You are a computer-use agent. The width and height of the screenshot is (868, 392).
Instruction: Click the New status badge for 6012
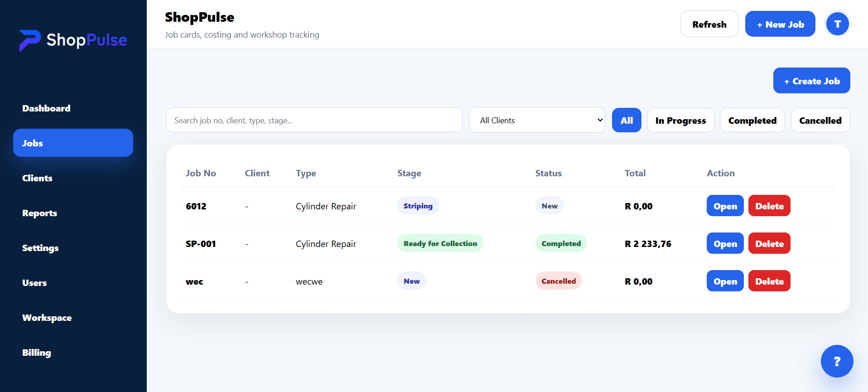[549, 206]
